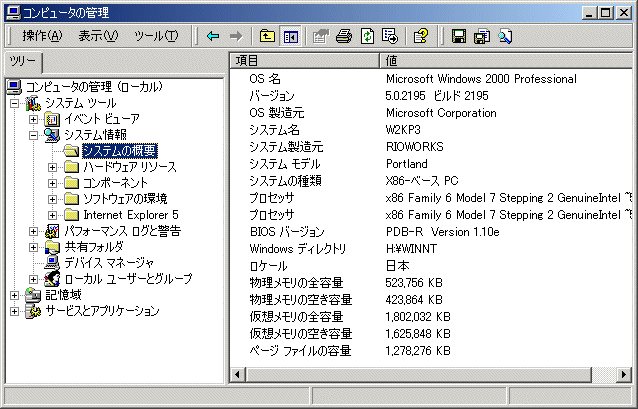Click the 項目 column header
Image resolution: width=638 pixels, height=409 pixels.
click(304, 61)
